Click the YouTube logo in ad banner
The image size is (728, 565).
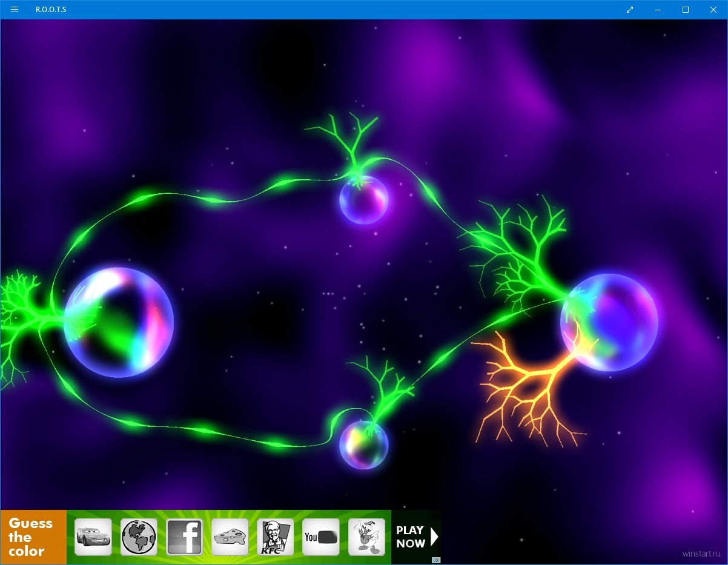(x=320, y=537)
